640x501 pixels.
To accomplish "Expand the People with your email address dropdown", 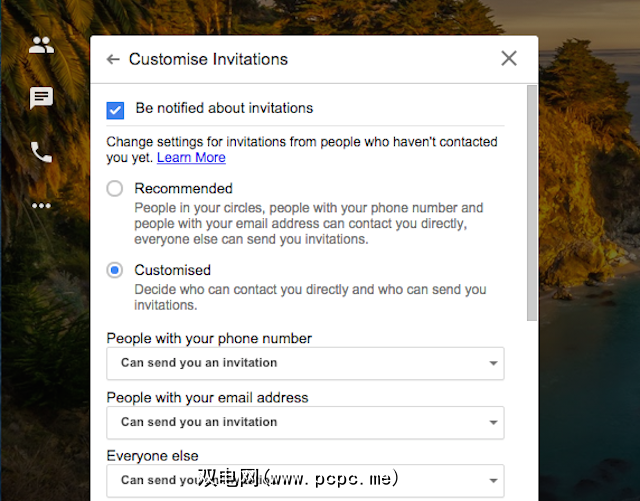I will (x=305, y=422).
